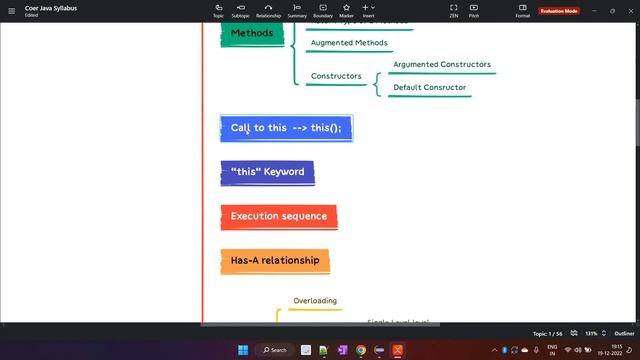
Task: Open the Marker tool
Action: [x=346, y=11]
